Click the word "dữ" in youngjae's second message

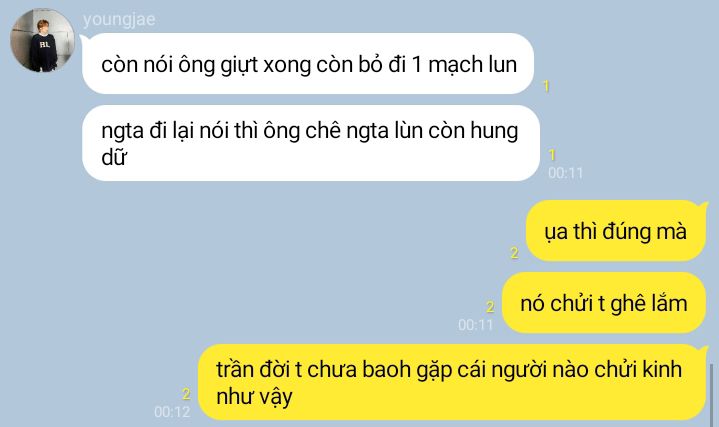click(114, 157)
